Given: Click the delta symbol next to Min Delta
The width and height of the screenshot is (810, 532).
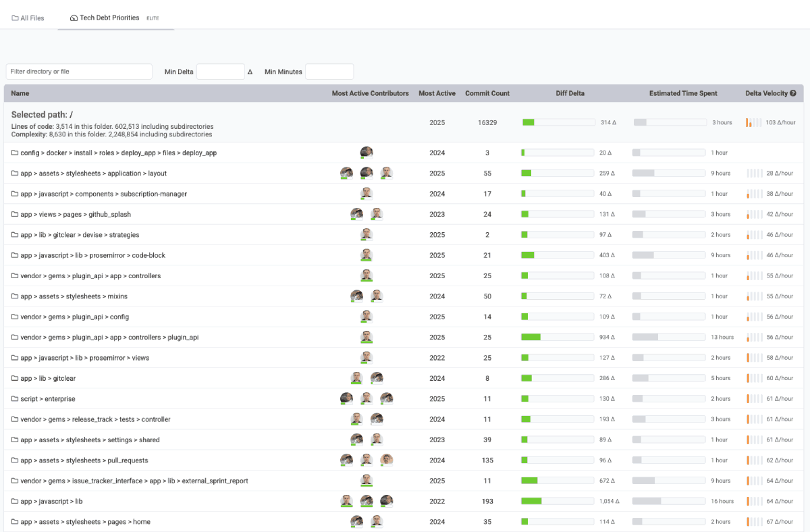Looking at the screenshot, I should coord(250,72).
